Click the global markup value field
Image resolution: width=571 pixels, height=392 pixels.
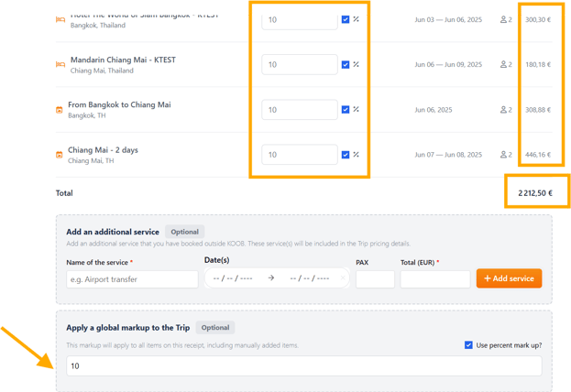(x=303, y=366)
